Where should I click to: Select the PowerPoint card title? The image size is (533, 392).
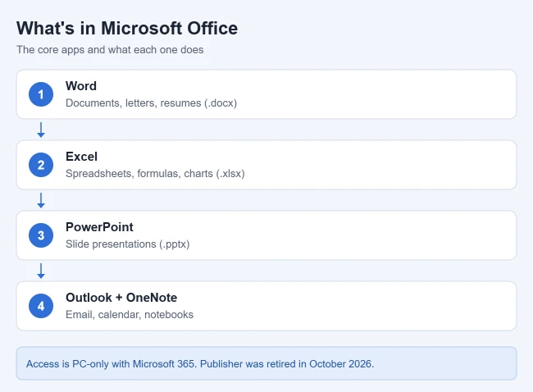[x=99, y=227]
